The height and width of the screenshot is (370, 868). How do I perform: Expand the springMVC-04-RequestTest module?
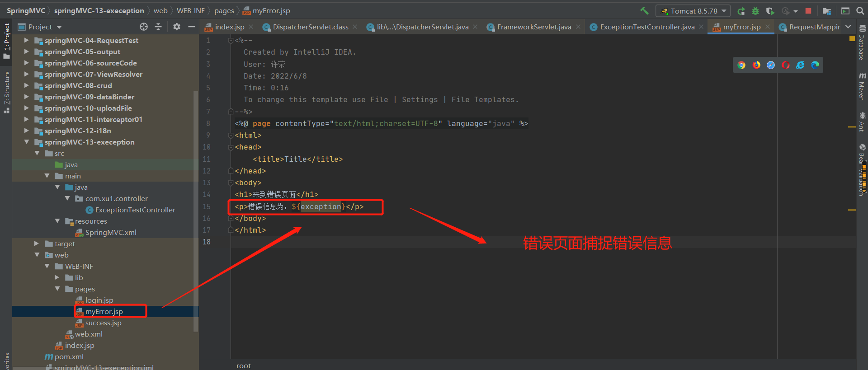tap(27, 40)
